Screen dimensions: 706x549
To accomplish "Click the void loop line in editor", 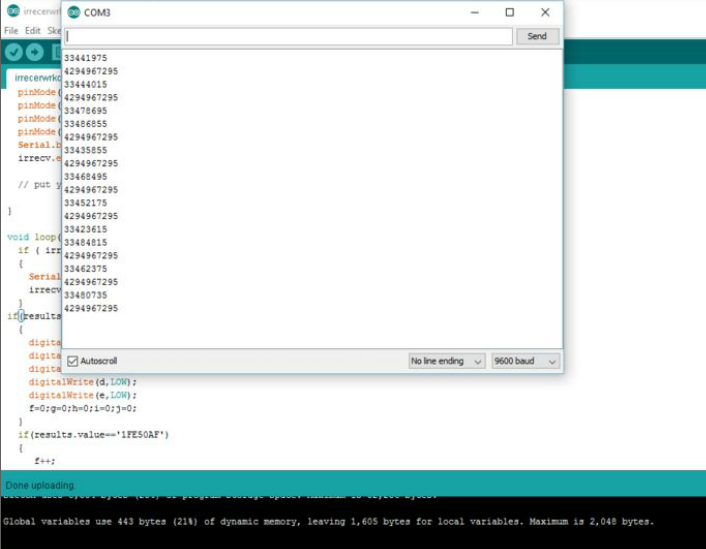I will 34,237.
